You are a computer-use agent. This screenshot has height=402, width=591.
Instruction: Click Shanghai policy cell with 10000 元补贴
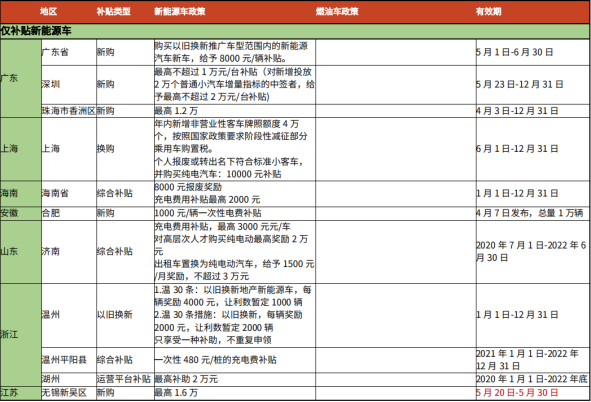pos(235,148)
